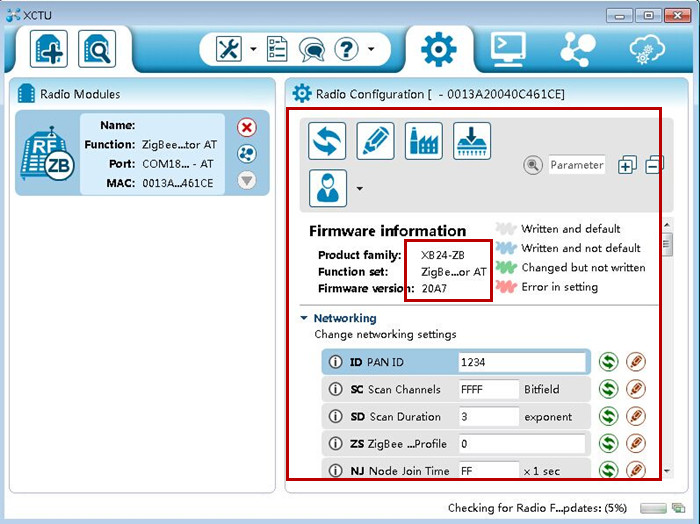Refresh the ZS ZigBee Profile parameter
This screenshot has height=524, width=700.
point(608,443)
